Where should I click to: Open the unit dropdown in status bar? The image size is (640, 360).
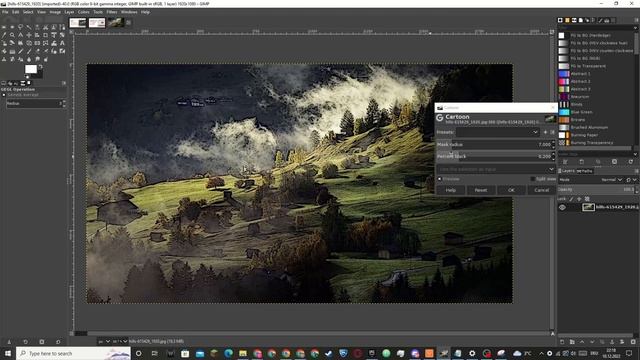pos(103,341)
